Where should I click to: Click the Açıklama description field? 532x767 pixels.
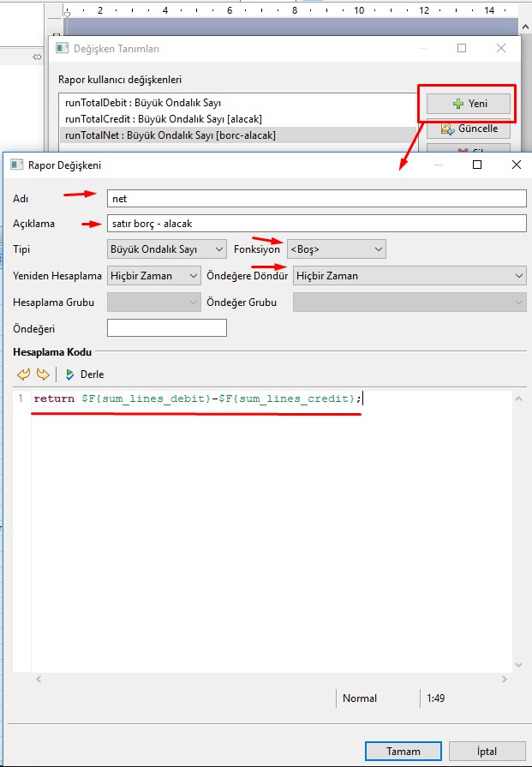(x=315, y=224)
